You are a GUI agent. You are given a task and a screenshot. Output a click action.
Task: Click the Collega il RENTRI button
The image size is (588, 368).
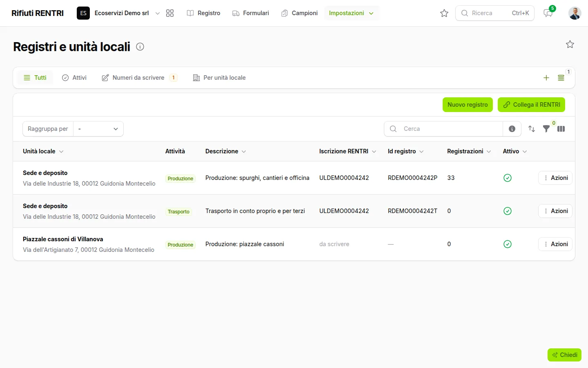[x=531, y=105]
